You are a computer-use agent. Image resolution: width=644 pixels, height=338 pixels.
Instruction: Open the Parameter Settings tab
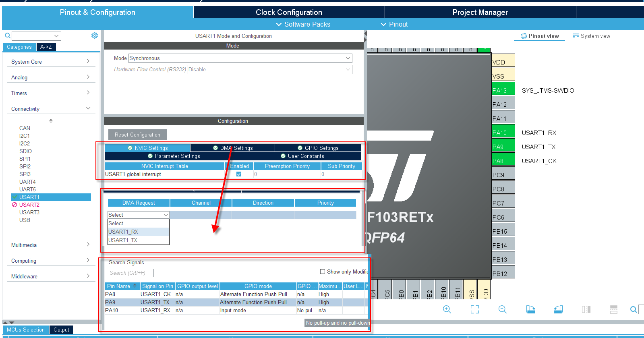[x=174, y=156]
